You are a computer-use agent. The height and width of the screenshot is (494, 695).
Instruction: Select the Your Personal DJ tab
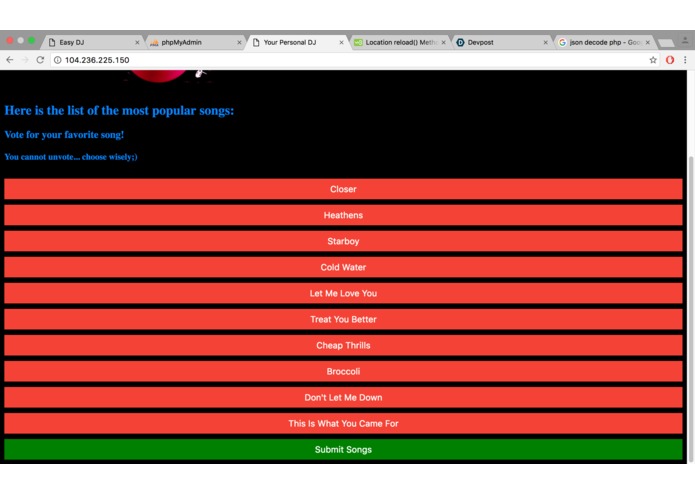(297, 43)
